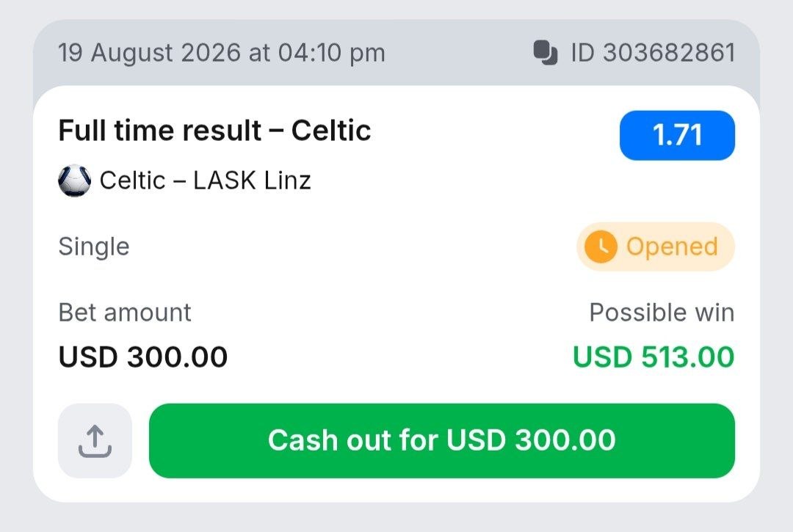
Task: Tap the share upload icon button
Action: [95, 440]
